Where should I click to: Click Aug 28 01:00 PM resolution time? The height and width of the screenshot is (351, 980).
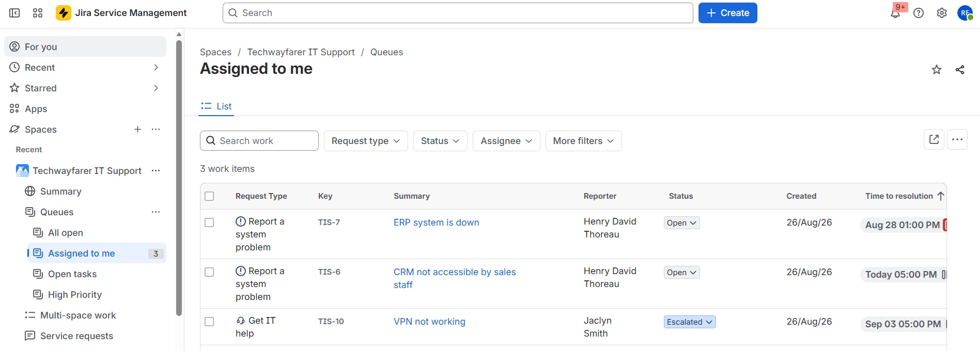pyautogui.click(x=903, y=225)
